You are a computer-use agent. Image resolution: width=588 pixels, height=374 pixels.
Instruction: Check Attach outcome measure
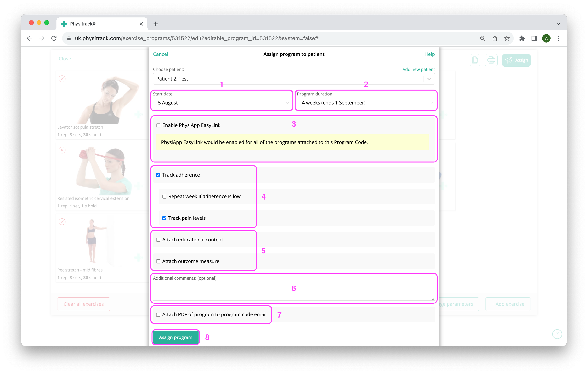158,261
